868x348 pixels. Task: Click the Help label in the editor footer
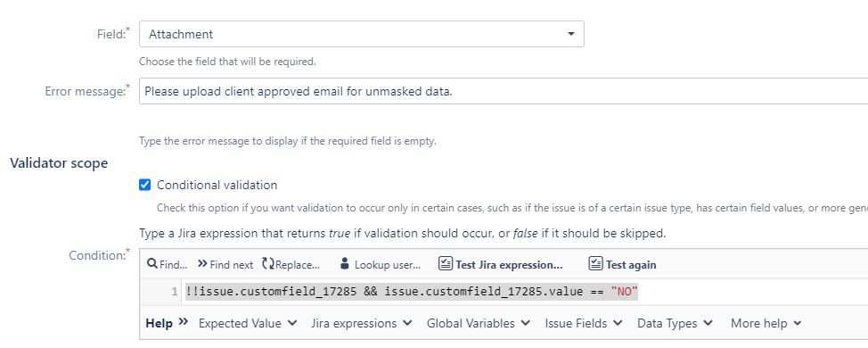[159, 323]
